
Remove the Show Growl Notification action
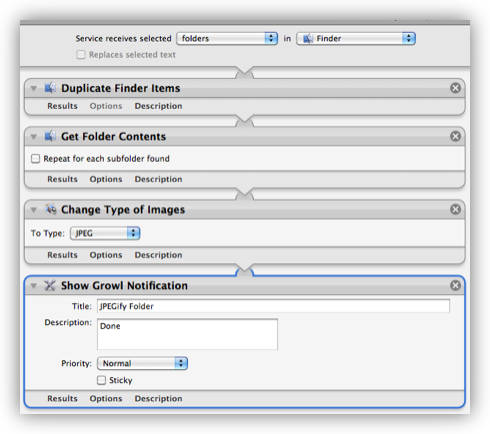pyautogui.click(x=455, y=285)
